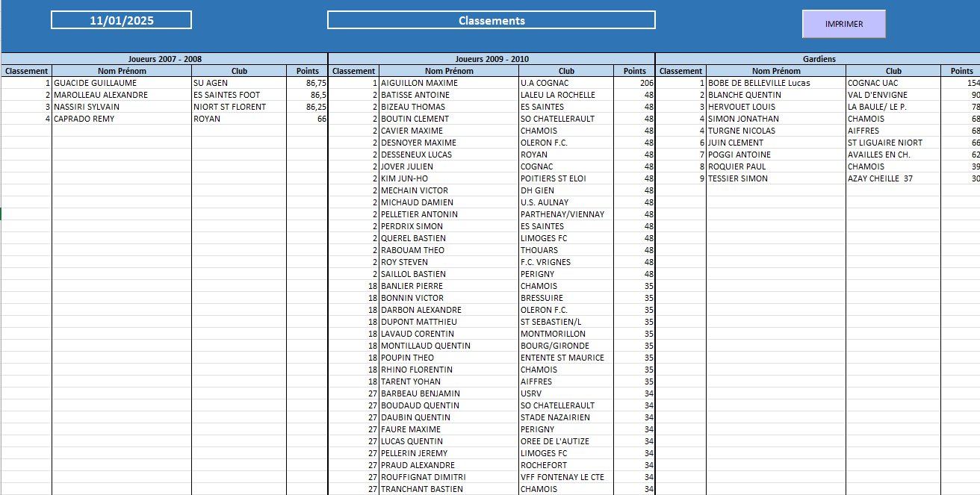Select goalkeeper HERVOUET LOUIS
Image resolution: width=980 pixels, height=495 pixels.
776,107
